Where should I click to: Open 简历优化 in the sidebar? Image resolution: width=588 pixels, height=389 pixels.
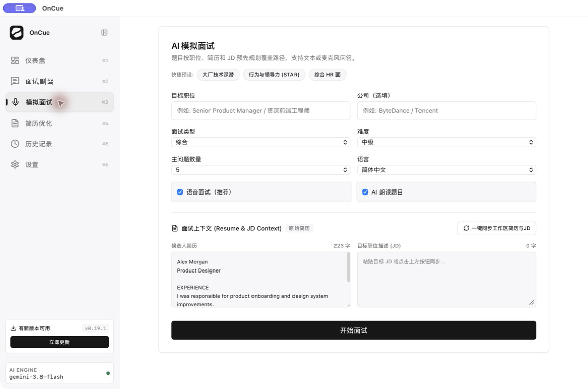coord(60,123)
